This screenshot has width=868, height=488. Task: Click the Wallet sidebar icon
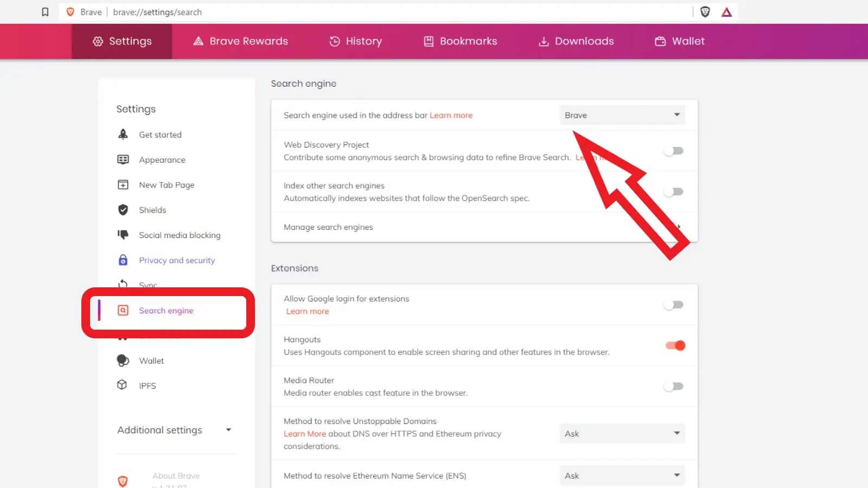tap(123, 361)
